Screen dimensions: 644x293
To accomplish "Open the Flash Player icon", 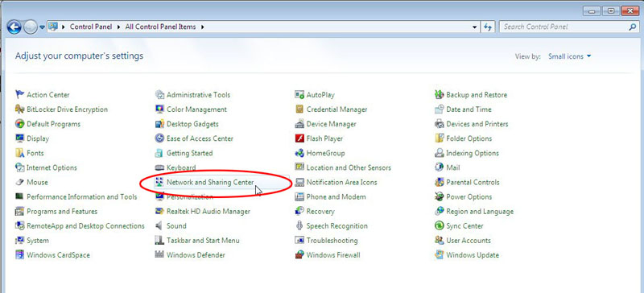I will [x=299, y=138].
